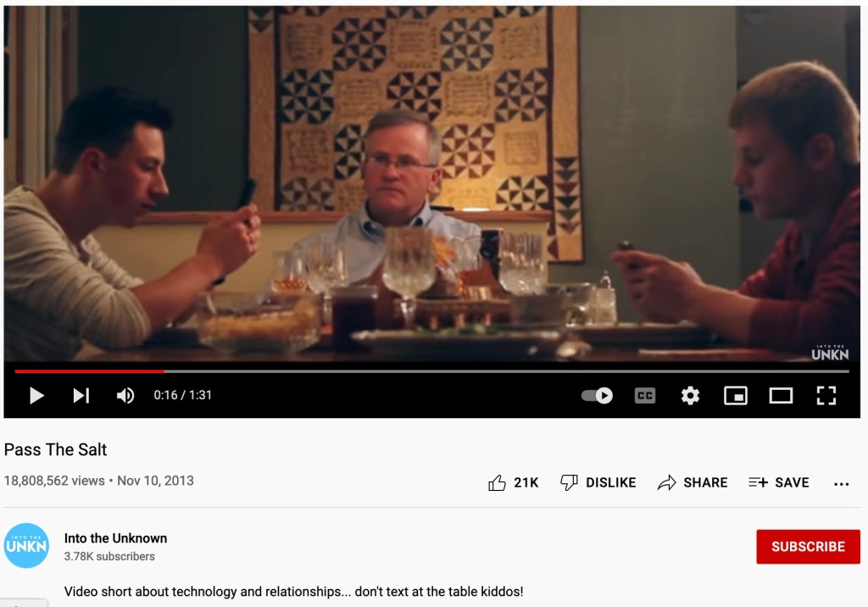This screenshot has height=607, width=868.
Task: Play the Pass The Salt video
Action: click(36, 395)
